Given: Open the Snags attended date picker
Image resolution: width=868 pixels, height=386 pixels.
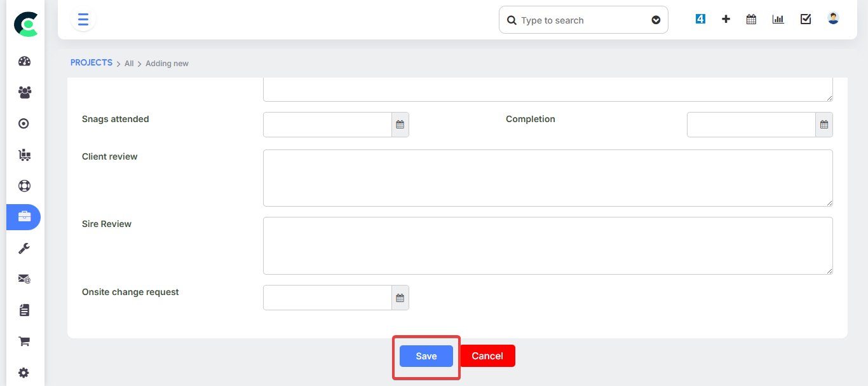Looking at the screenshot, I should point(400,125).
